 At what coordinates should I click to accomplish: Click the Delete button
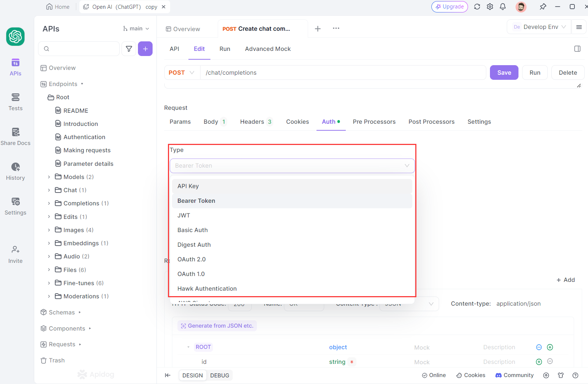coord(568,72)
